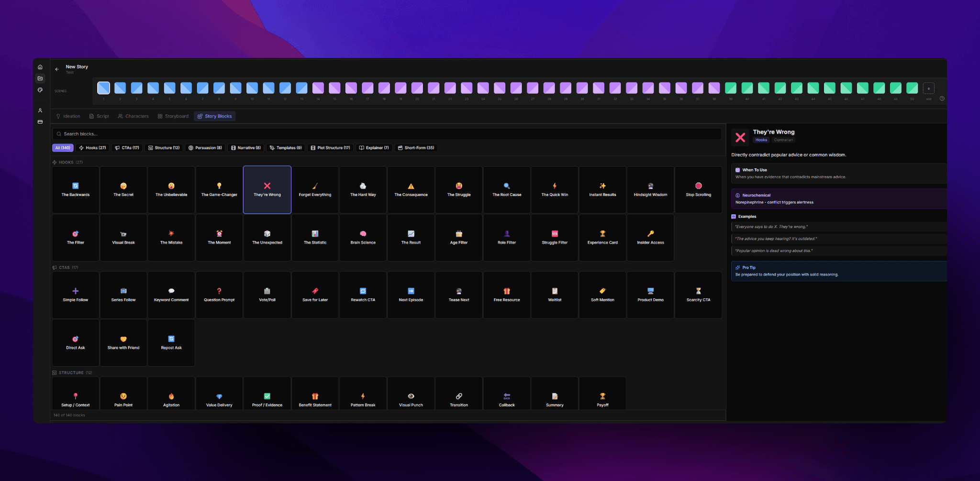Click the add scene plus button
Screen dimensions: 980x481
pos(928,88)
